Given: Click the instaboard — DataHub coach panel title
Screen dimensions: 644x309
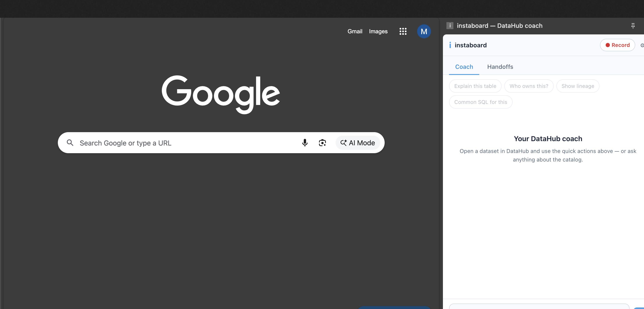Looking at the screenshot, I should [499, 25].
